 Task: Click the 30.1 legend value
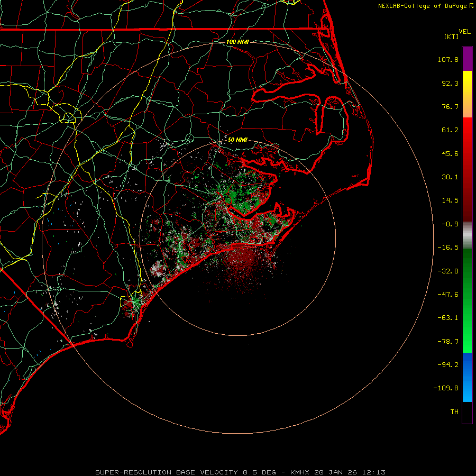[x=450, y=177]
